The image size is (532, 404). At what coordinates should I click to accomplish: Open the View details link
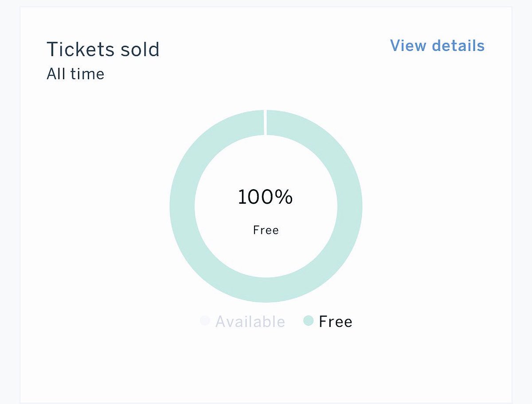(437, 46)
